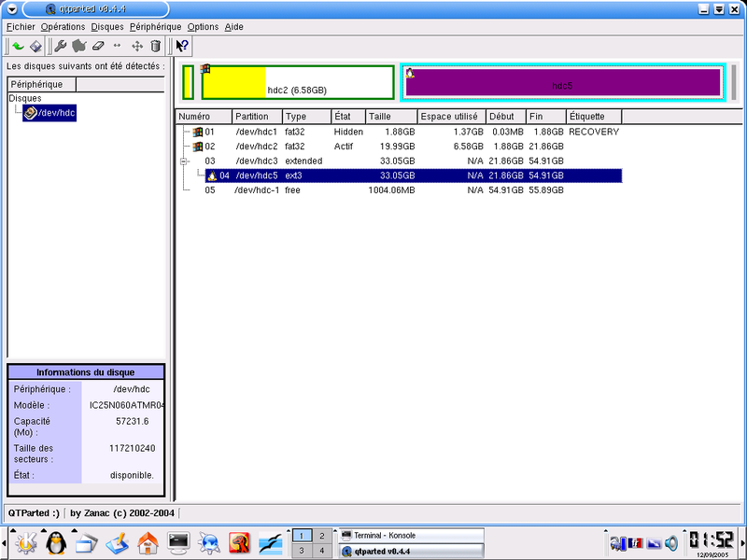Open the Périphérique menu

click(155, 27)
